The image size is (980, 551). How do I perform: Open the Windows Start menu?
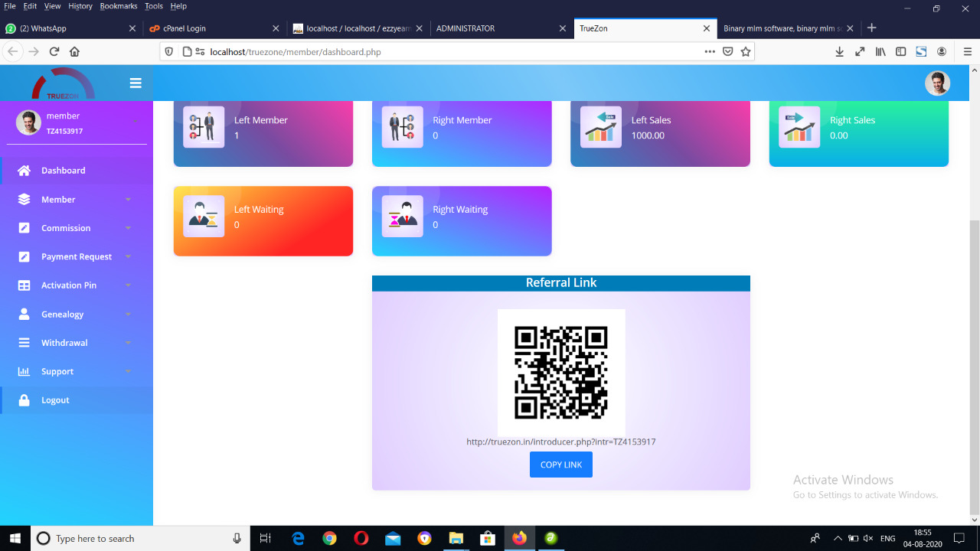tap(15, 539)
